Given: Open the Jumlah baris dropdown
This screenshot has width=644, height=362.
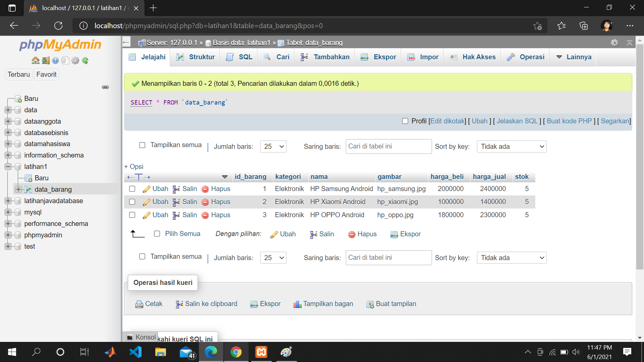Looking at the screenshot, I should [273, 146].
